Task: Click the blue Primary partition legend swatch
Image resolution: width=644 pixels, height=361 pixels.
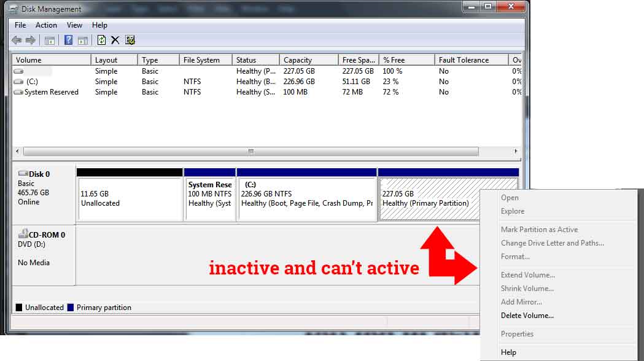Action: 69,307
